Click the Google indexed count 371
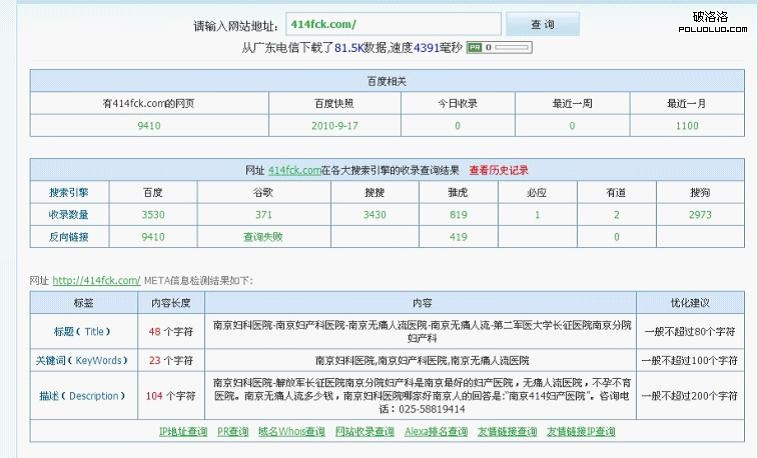Image resolution: width=758 pixels, height=458 pixels. tap(263, 215)
